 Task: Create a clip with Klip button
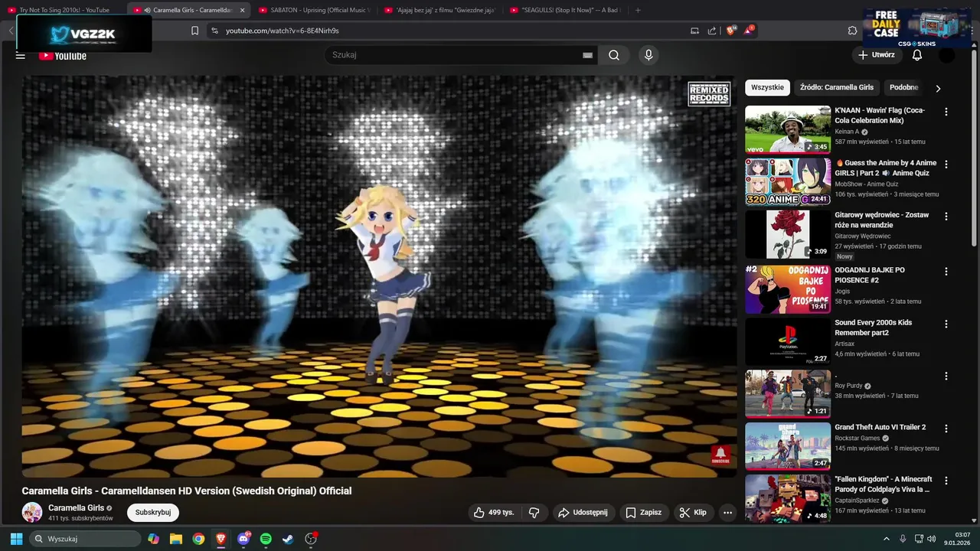pos(693,512)
